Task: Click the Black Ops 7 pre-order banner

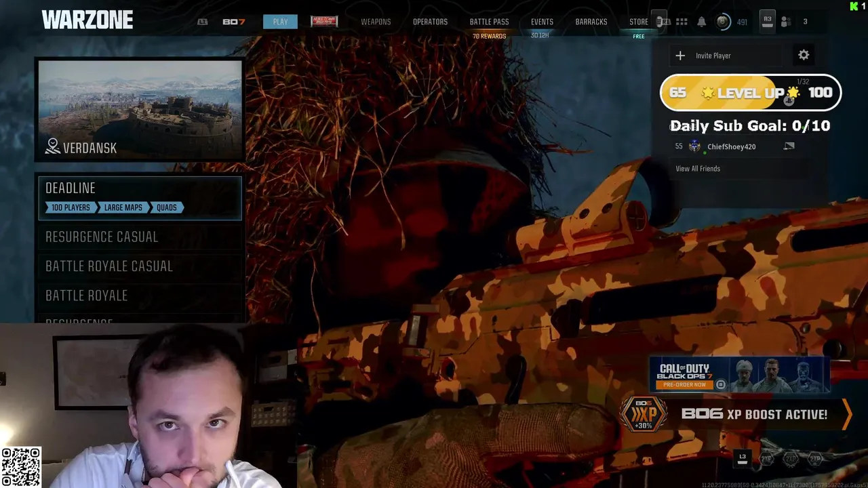Action: click(739, 375)
